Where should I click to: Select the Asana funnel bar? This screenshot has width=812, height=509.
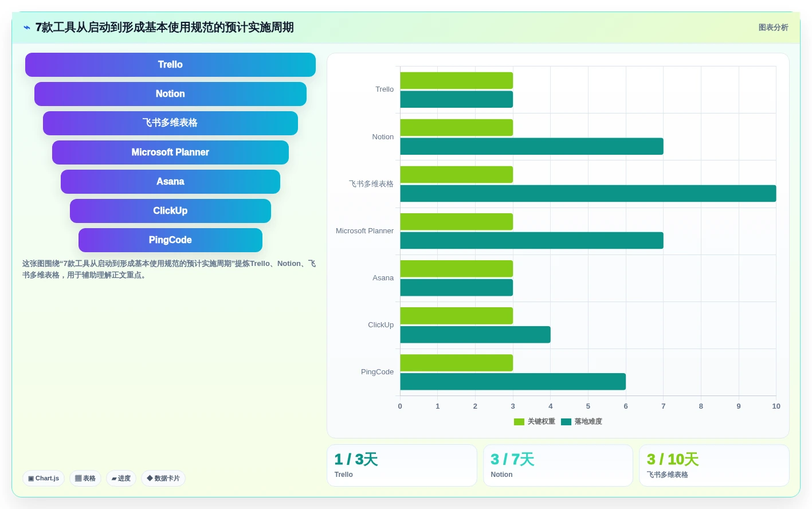[170, 182]
